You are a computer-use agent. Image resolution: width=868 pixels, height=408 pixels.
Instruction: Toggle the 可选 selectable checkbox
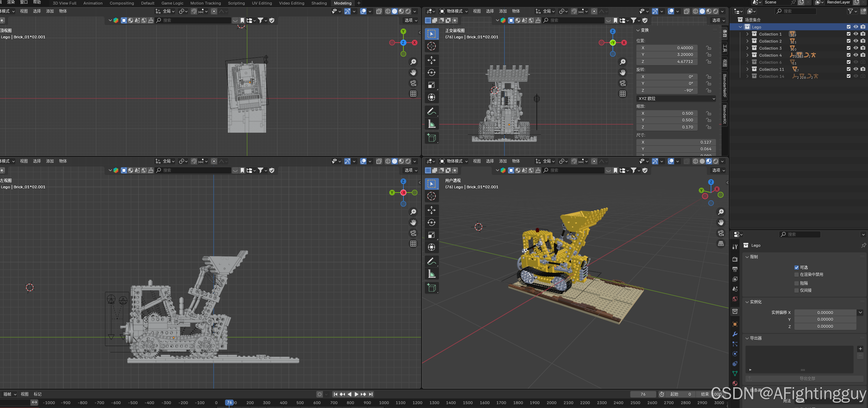tap(797, 268)
